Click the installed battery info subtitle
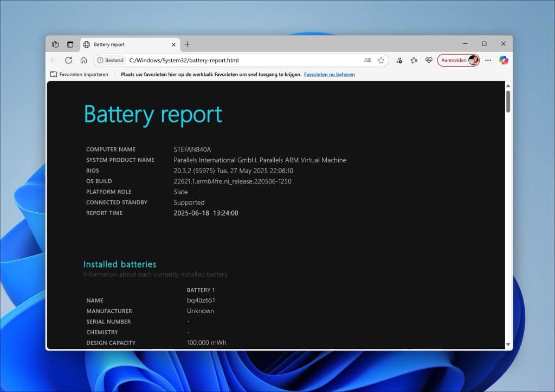The image size is (555, 392). [156, 275]
